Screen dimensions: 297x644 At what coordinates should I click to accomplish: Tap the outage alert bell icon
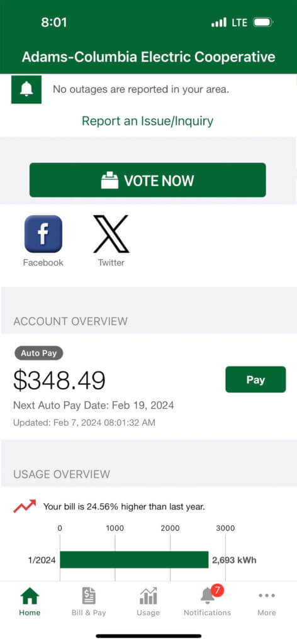26,89
